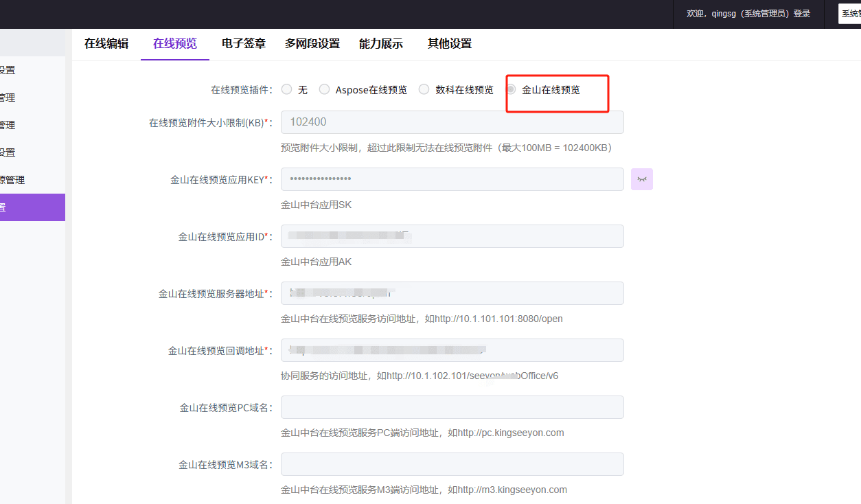This screenshot has width=861, height=504.
Task: Click the 金山在线预览PC域名 label
Action: point(226,408)
